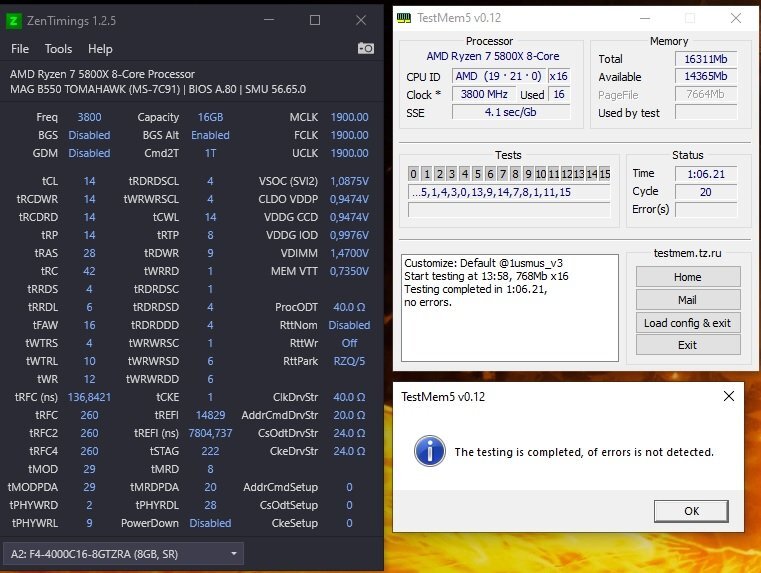Click the BGS Alt value Enabled
The image size is (761, 573).
(x=210, y=135)
